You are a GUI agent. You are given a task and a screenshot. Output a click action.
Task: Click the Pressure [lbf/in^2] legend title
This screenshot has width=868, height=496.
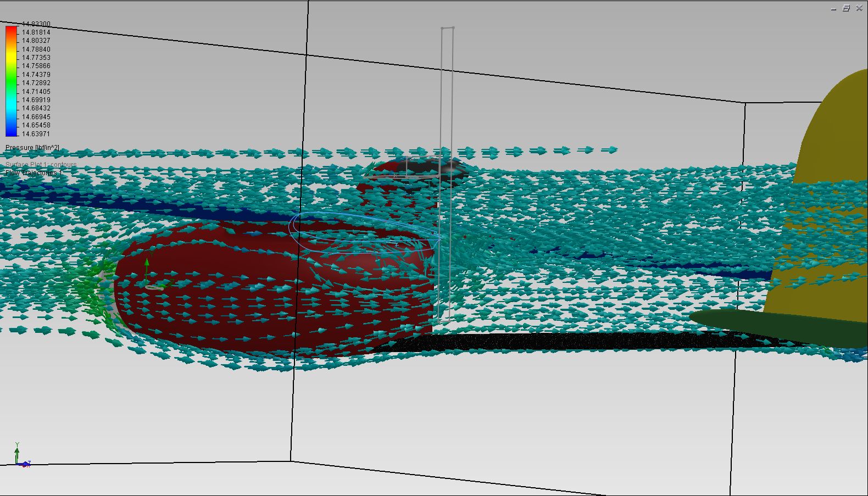(x=32, y=148)
